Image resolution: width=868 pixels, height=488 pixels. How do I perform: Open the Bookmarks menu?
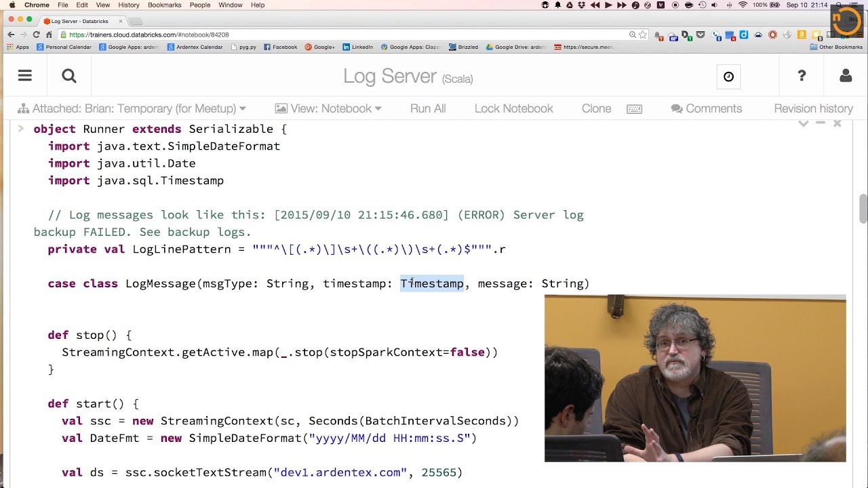165,5
